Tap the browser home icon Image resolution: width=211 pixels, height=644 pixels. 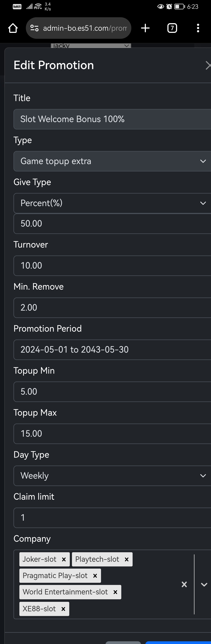coord(13,28)
